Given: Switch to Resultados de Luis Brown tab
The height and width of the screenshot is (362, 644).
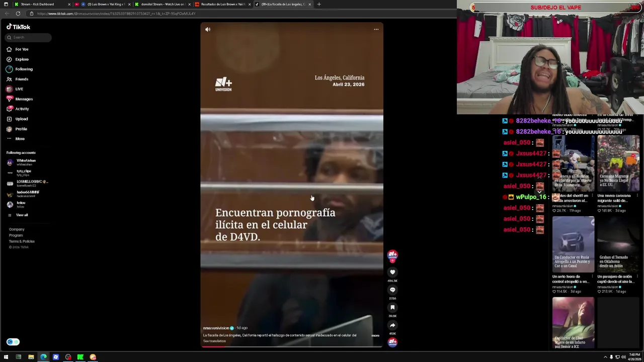Looking at the screenshot, I should tap(222, 4).
